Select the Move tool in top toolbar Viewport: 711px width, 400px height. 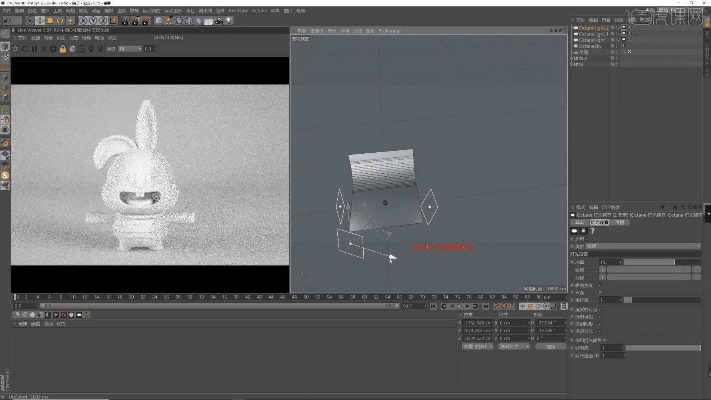(x=40, y=20)
